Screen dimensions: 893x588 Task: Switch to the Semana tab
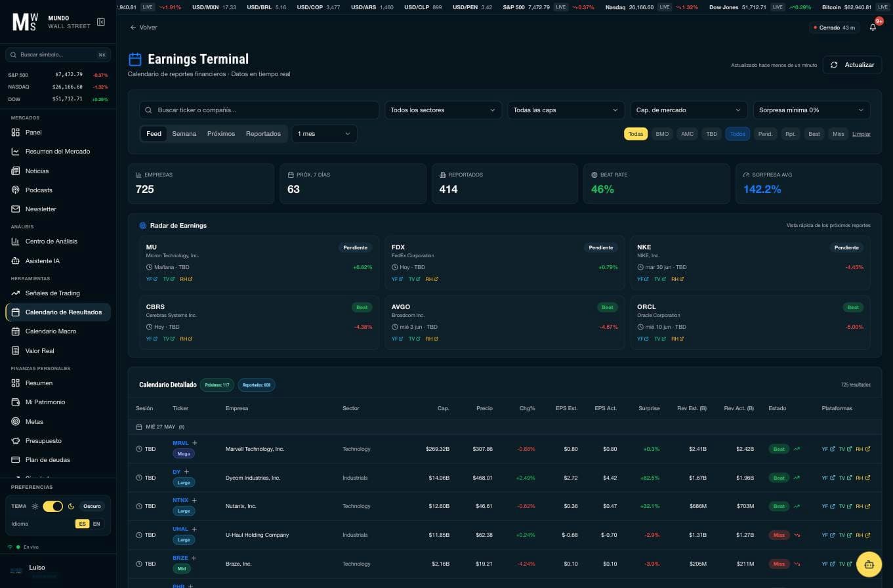(184, 134)
